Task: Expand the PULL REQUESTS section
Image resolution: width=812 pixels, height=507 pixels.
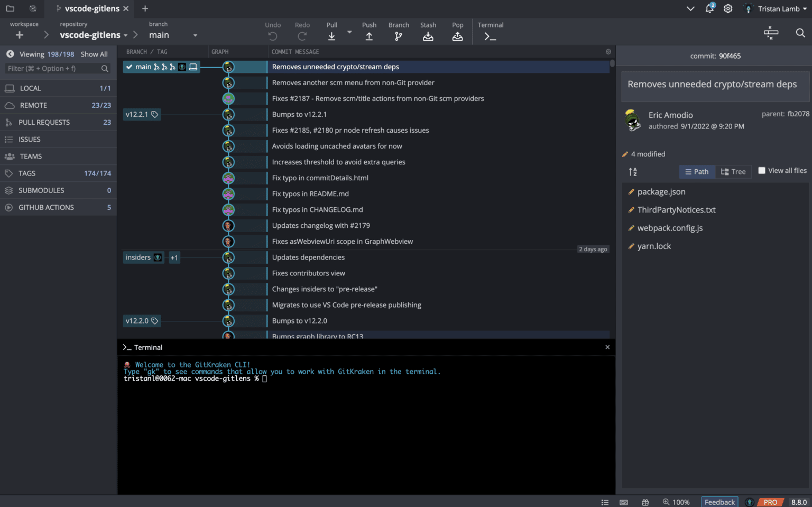Action: point(44,122)
